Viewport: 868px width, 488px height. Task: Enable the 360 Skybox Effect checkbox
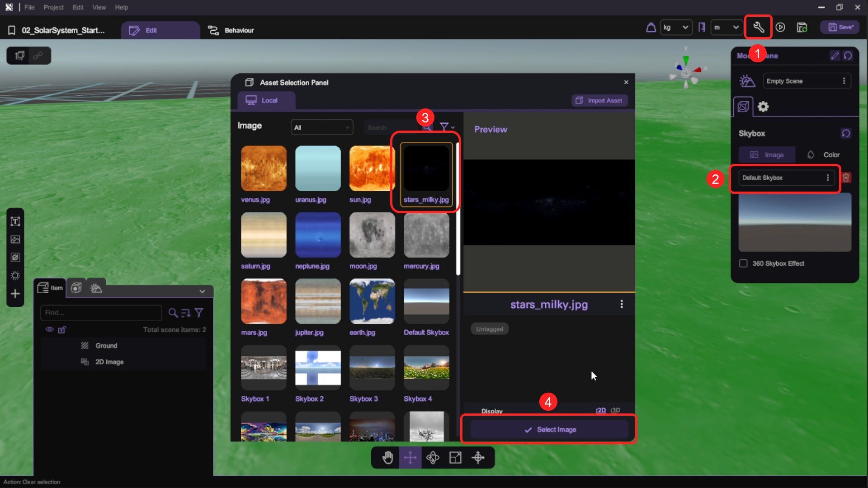[x=743, y=263]
